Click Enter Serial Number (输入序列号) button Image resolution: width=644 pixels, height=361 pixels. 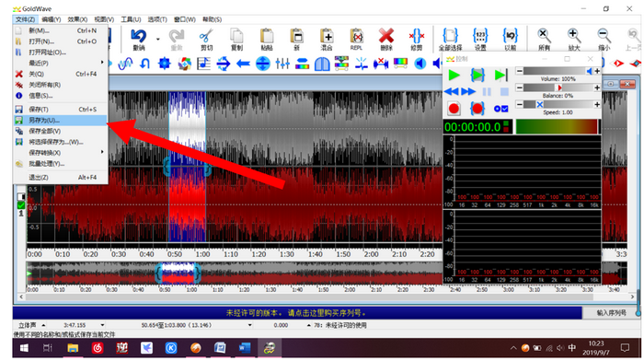(611, 313)
